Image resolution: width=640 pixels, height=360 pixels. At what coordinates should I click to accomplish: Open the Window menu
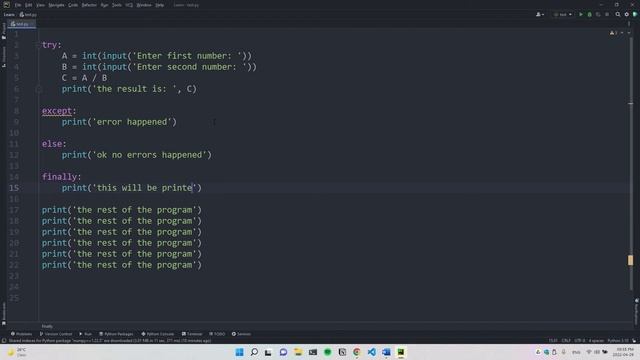(x=144, y=5)
